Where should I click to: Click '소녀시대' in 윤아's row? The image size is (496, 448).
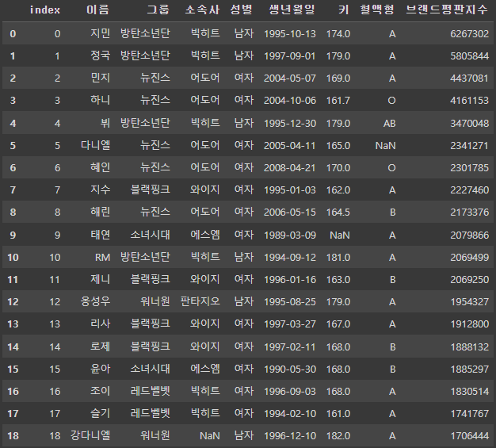[x=151, y=369]
